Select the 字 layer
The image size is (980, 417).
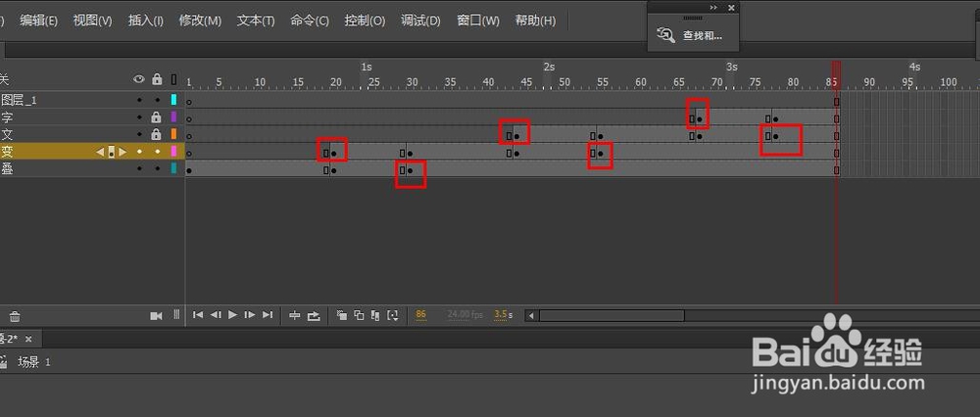click(x=7, y=116)
